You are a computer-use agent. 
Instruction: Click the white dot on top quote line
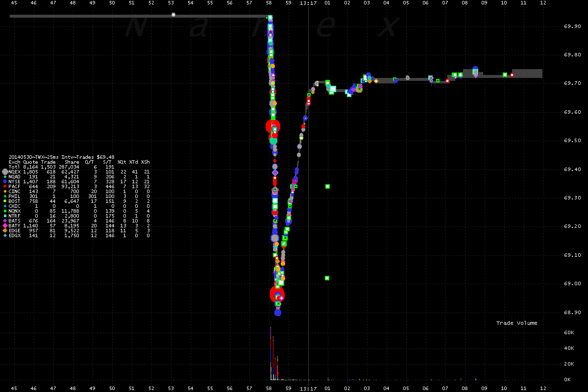(x=173, y=15)
